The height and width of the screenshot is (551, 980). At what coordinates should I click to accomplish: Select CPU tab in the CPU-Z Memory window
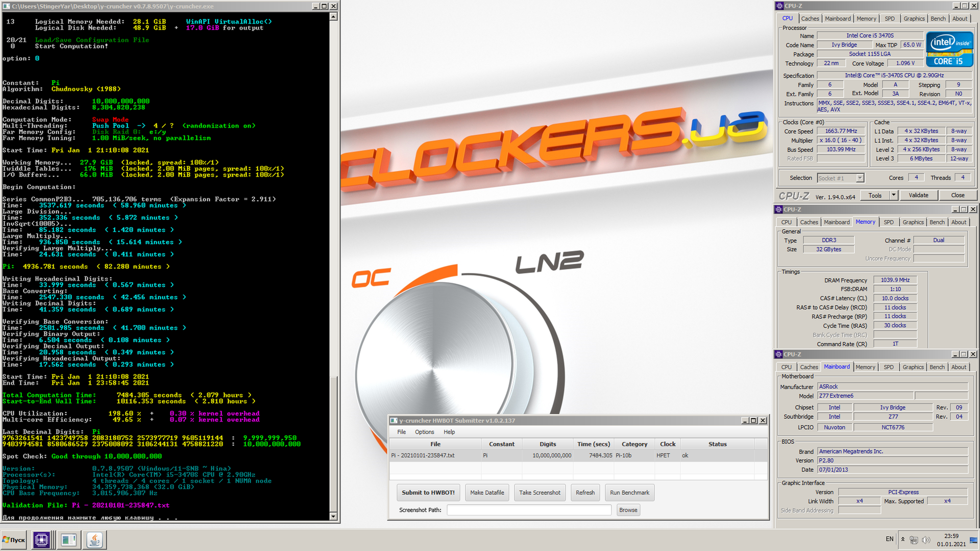pyautogui.click(x=786, y=222)
